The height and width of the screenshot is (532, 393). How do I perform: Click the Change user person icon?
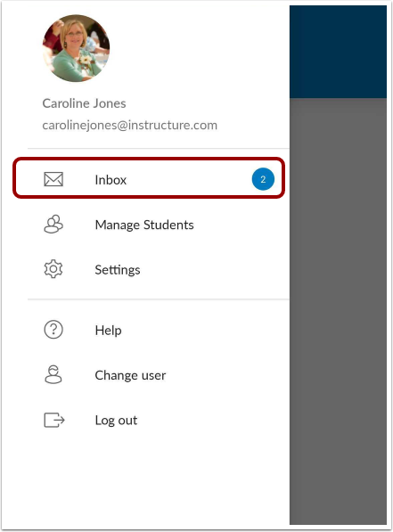pos(53,374)
